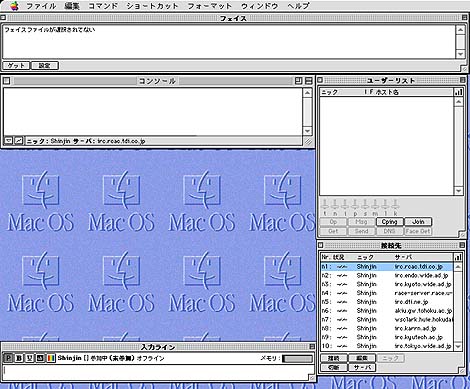Click sort order icon in connections list header
Viewport: 470px width, 389px height.
[458, 257]
